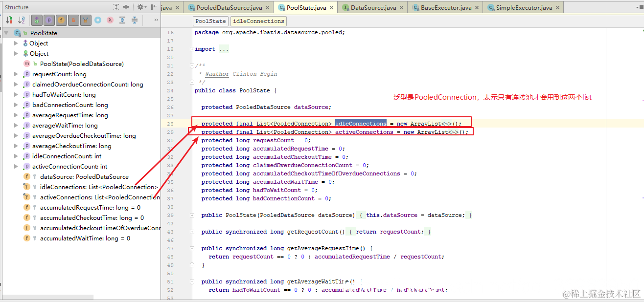Toggle Show Lambdas button

pyautogui.click(x=110, y=20)
